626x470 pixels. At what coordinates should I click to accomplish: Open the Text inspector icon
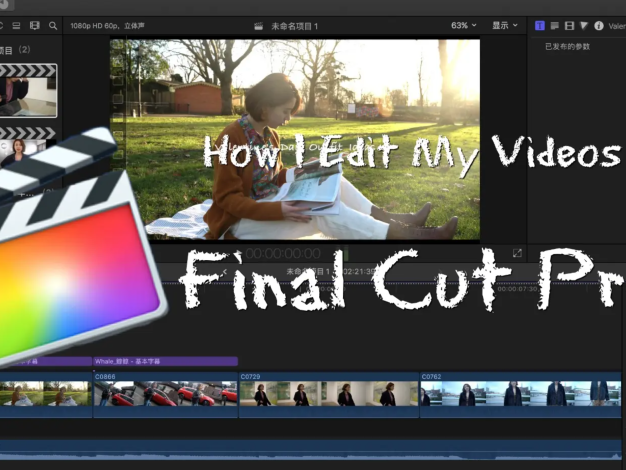pyautogui.click(x=555, y=26)
